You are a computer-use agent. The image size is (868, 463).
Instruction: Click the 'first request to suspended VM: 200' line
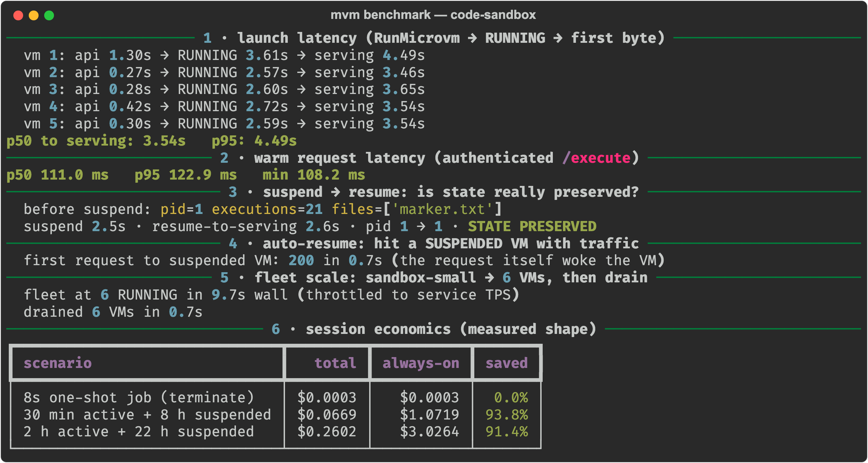pos(169,261)
